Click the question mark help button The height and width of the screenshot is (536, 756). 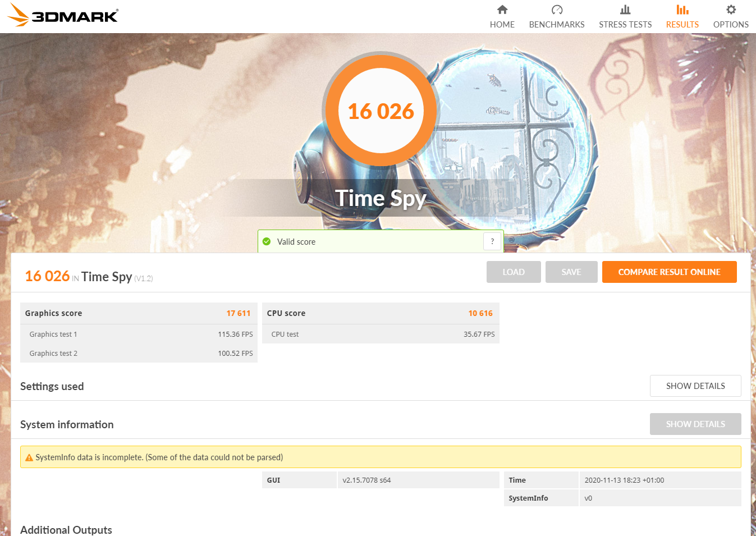492,241
